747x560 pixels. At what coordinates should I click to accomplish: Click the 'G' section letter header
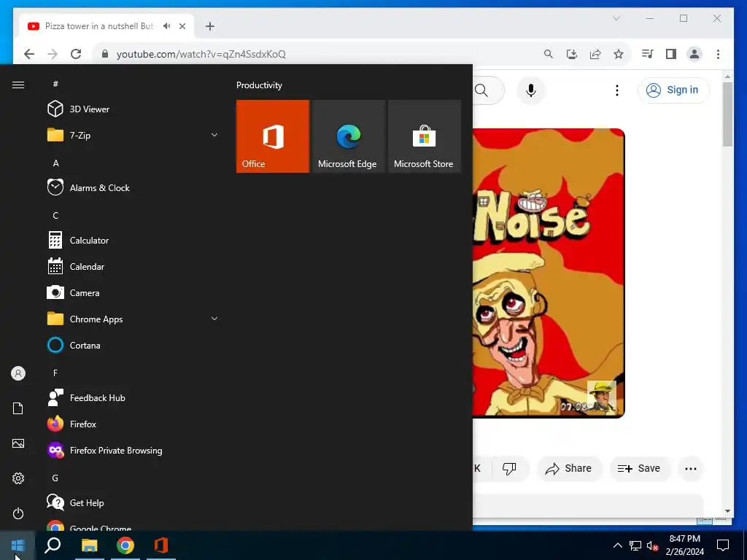point(55,478)
